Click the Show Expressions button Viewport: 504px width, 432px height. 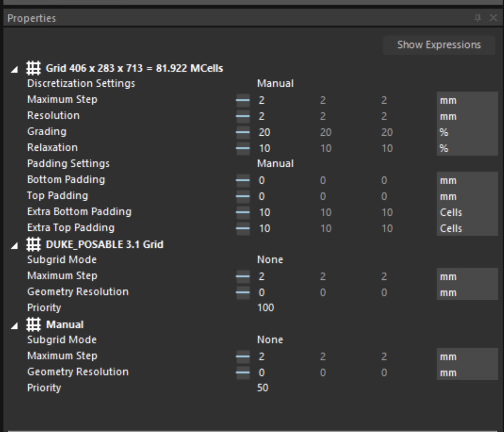pos(439,45)
